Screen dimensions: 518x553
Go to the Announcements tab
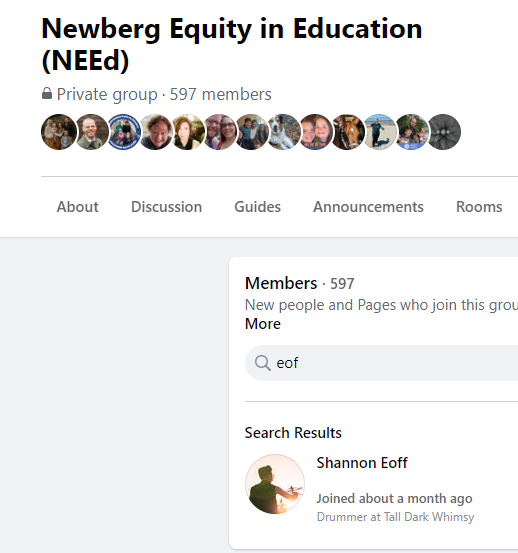(368, 207)
